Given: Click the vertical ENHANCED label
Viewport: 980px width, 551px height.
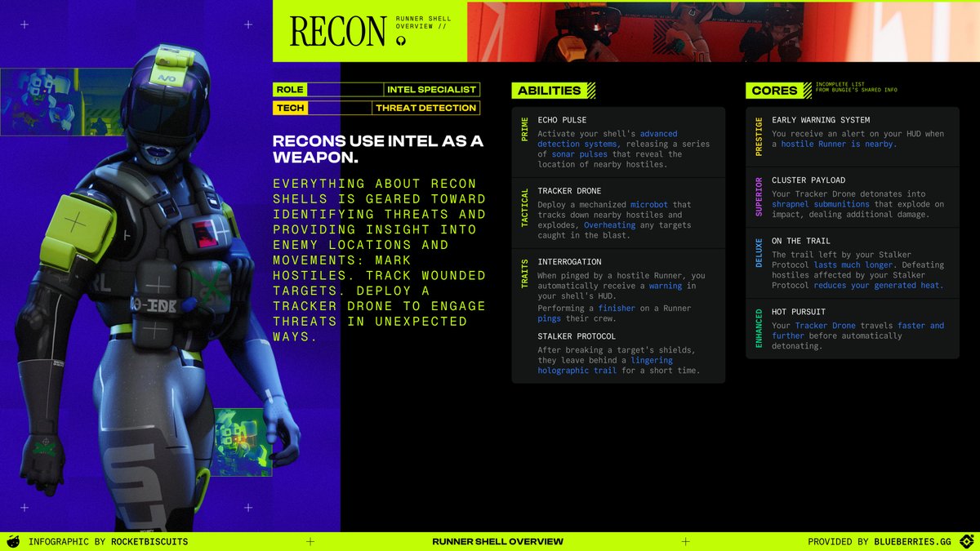Looking at the screenshot, I should pyautogui.click(x=759, y=328).
